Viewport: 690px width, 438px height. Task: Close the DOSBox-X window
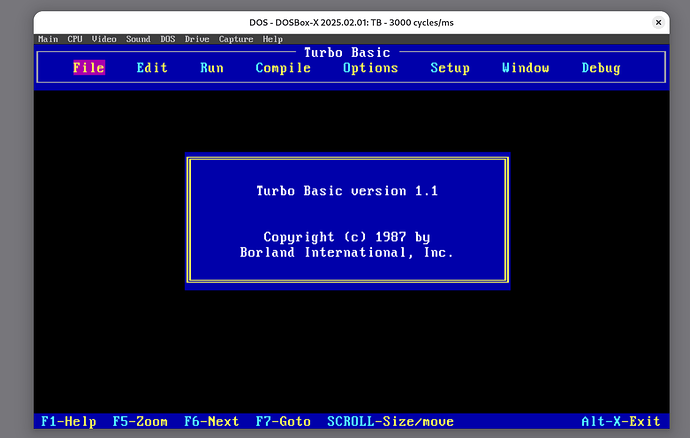(x=658, y=22)
